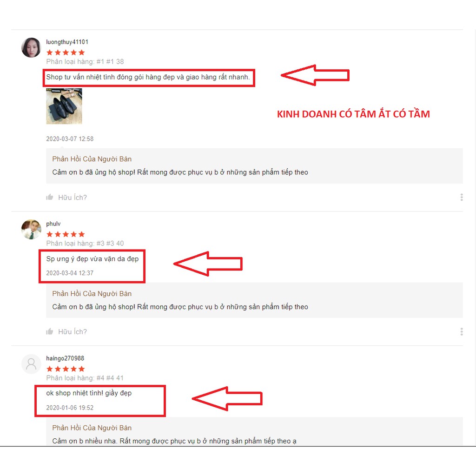This screenshot has height=476, width=476.
Task: Click five-star rating of haingo270988
Action: point(66,369)
